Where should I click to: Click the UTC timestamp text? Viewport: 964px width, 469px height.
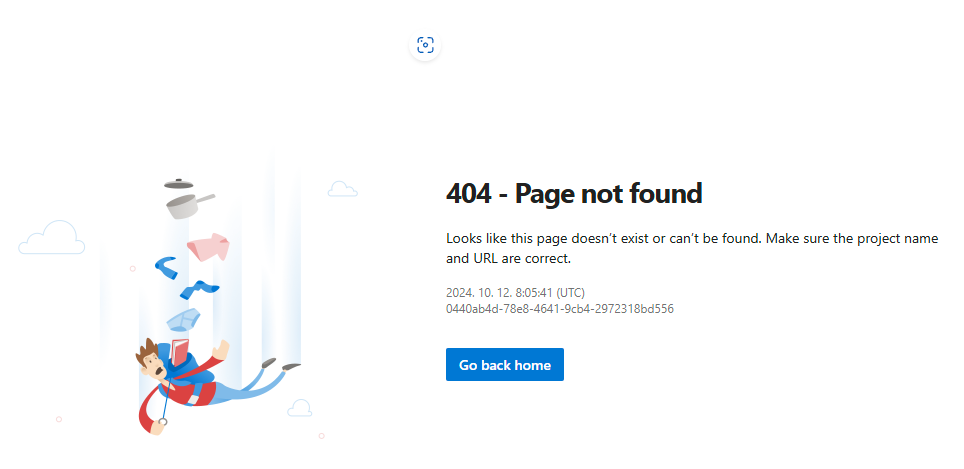click(x=515, y=293)
